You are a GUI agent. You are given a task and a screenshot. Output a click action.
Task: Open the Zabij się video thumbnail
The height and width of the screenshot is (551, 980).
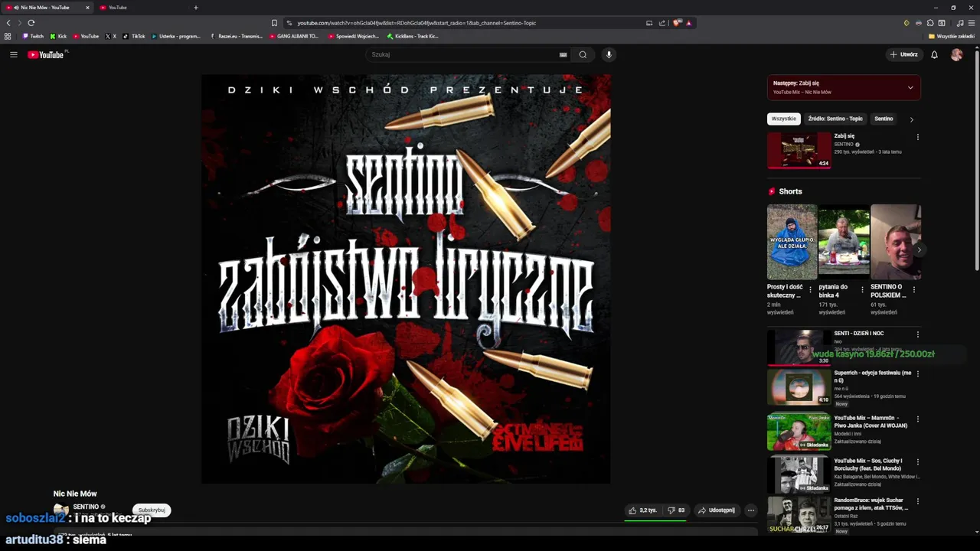tap(799, 150)
